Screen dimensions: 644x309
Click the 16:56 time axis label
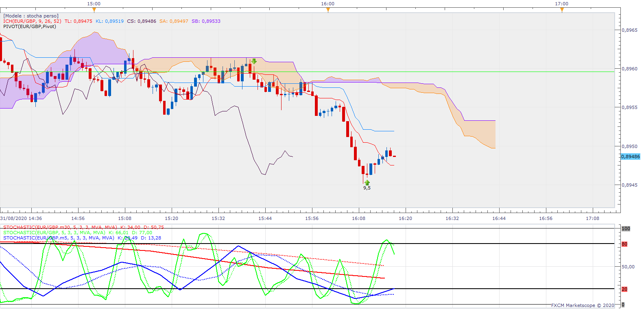tap(546, 218)
